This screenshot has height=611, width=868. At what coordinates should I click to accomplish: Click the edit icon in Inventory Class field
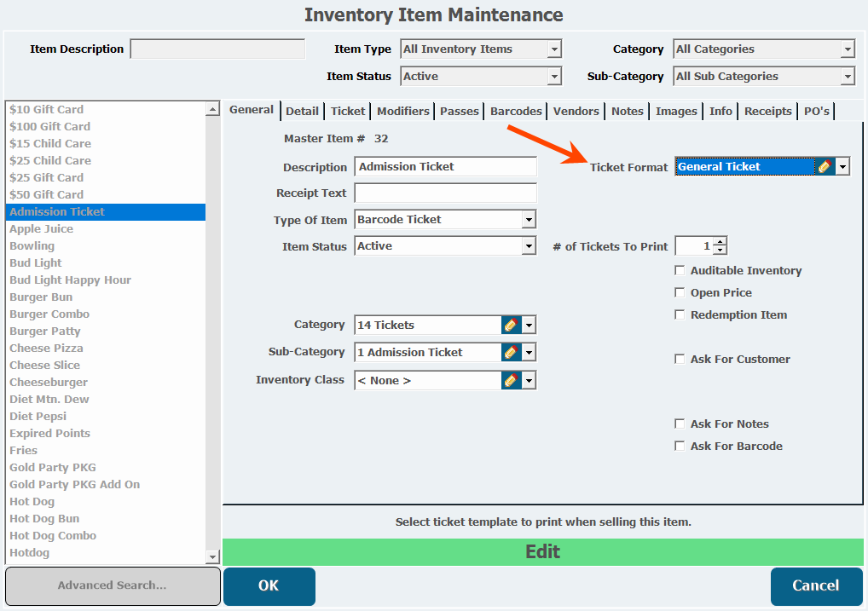pyautogui.click(x=511, y=380)
